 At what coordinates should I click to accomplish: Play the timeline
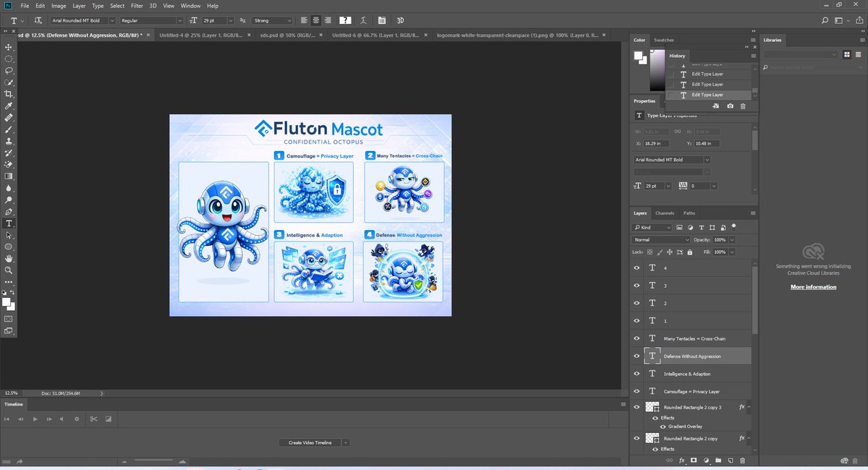(35, 419)
